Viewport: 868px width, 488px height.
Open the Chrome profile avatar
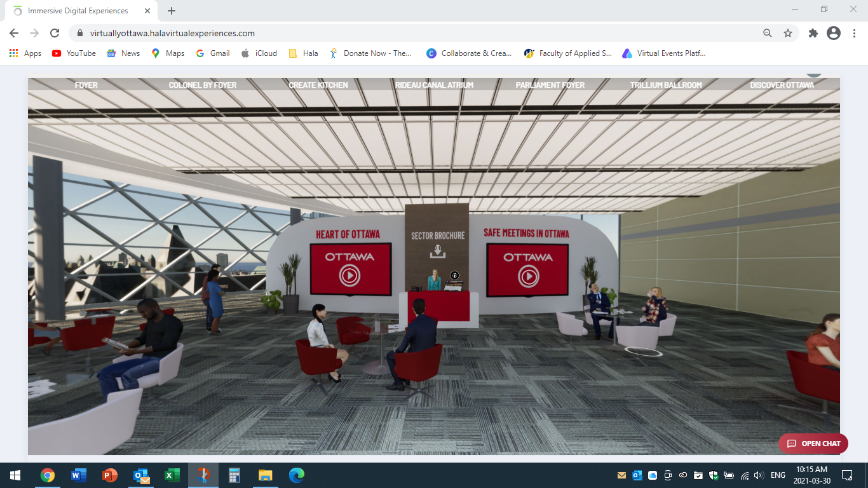tap(834, 33)
